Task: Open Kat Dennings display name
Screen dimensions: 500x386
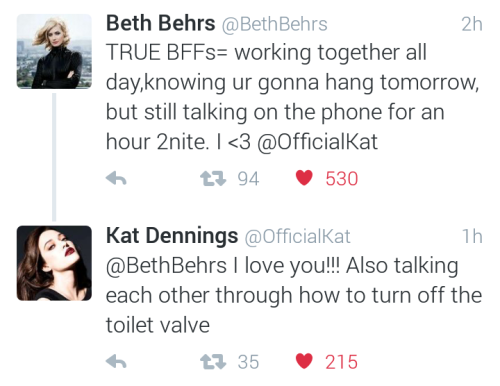Action: click(172, 236)
